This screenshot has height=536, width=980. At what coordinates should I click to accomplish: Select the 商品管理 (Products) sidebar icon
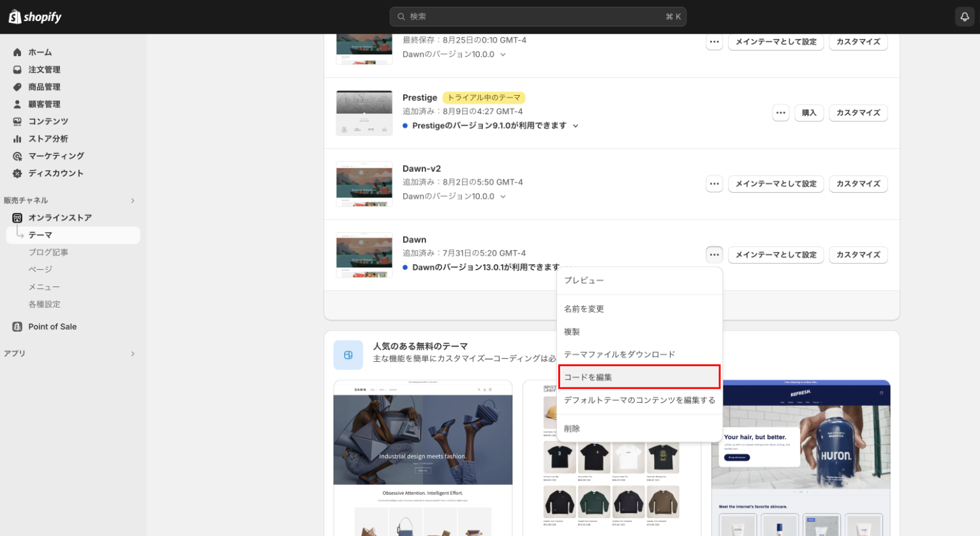(17, 87)
